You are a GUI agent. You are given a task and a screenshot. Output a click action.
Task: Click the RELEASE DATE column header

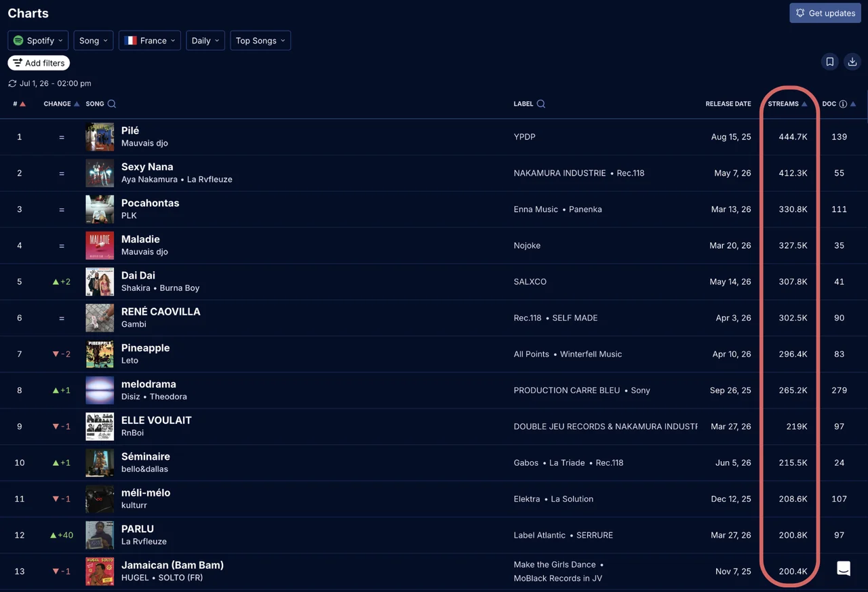coord(728,104)
